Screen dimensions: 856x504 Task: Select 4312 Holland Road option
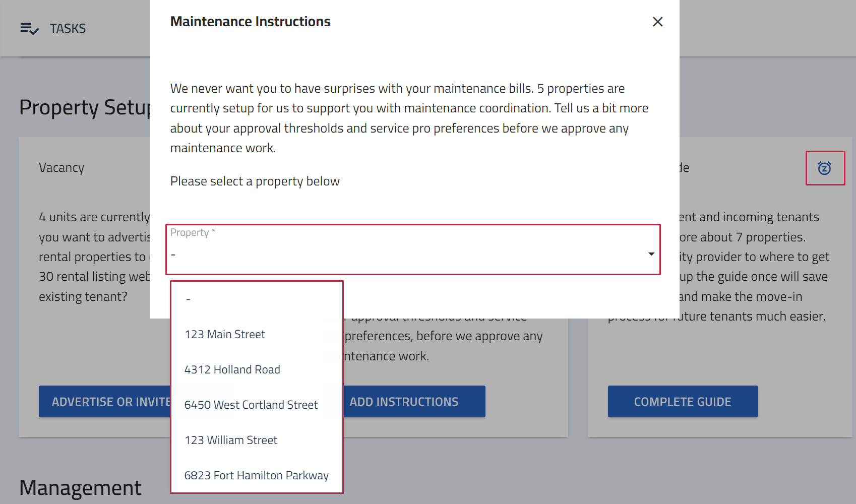tap(257, 369)
